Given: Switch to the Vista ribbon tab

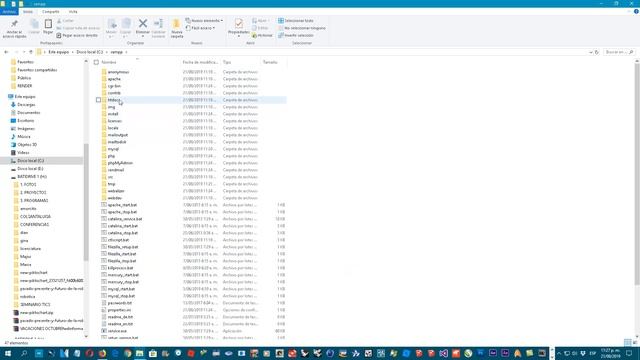Looking at the screenshot, I should pyautogui.click(x=73, y=11).
